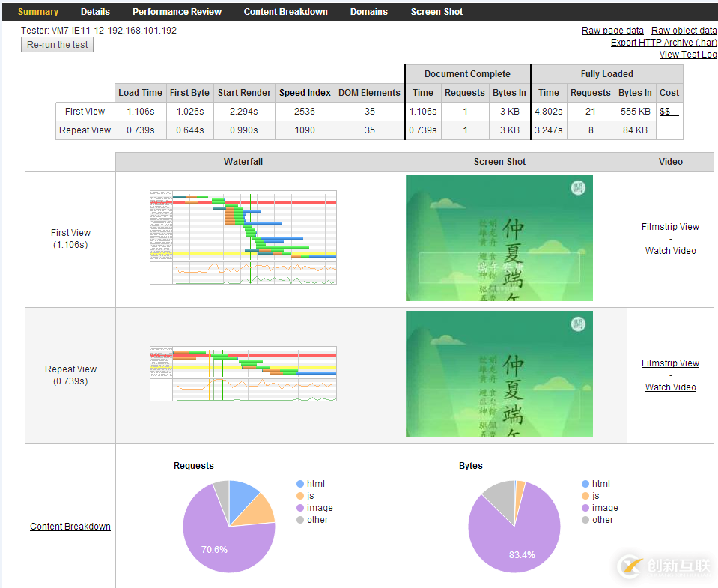Open the First View waterfall thumbnail
The image size is (718, 588).
pyautogui.click(x=243, y=237)
